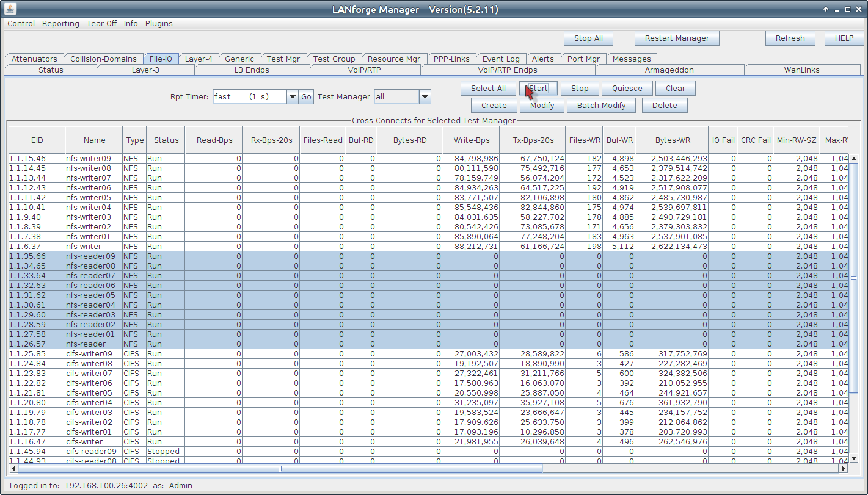Click the Refresh button

click(x=790, y=38)
